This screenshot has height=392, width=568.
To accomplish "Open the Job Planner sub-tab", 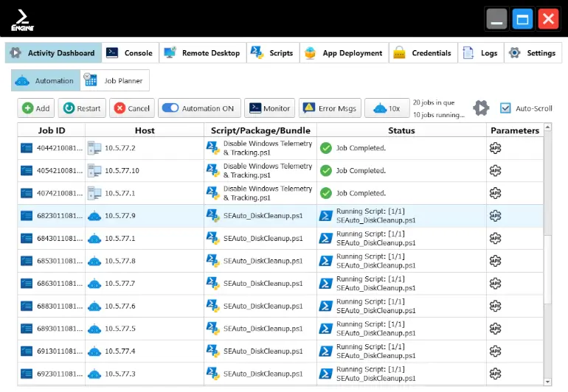I will coord(114,80).
